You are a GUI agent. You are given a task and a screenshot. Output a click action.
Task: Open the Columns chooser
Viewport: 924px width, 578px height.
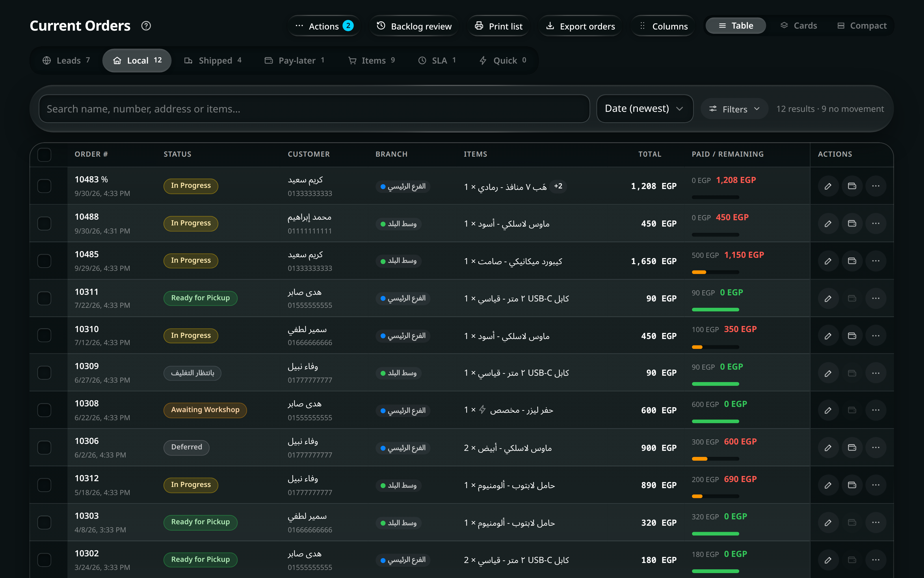click(663, 26)
